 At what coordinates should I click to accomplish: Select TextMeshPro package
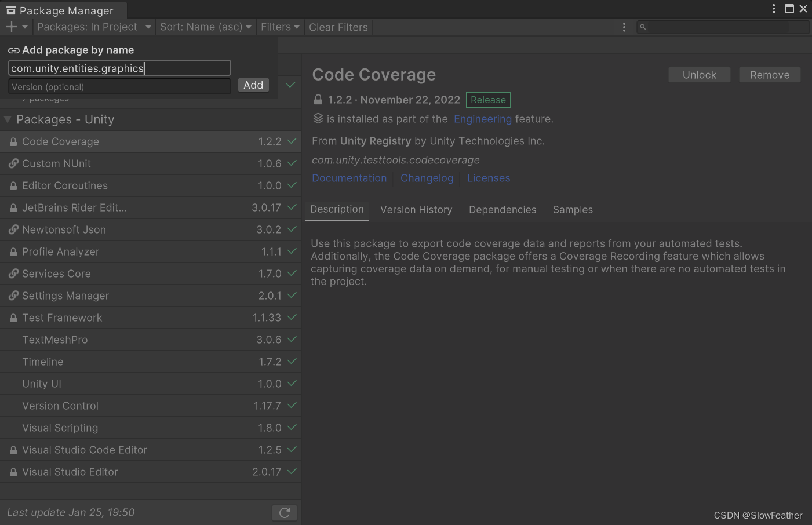(x=151, y=340)
